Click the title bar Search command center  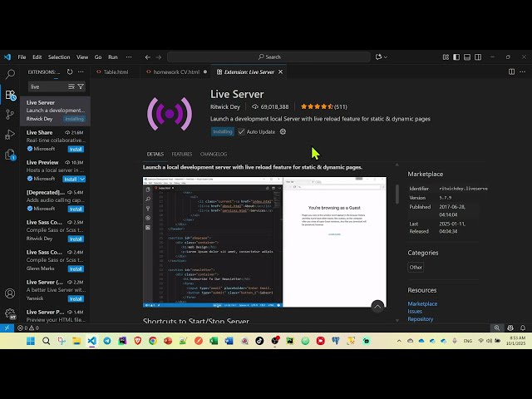pyautogui.click(x=269, y=57)
